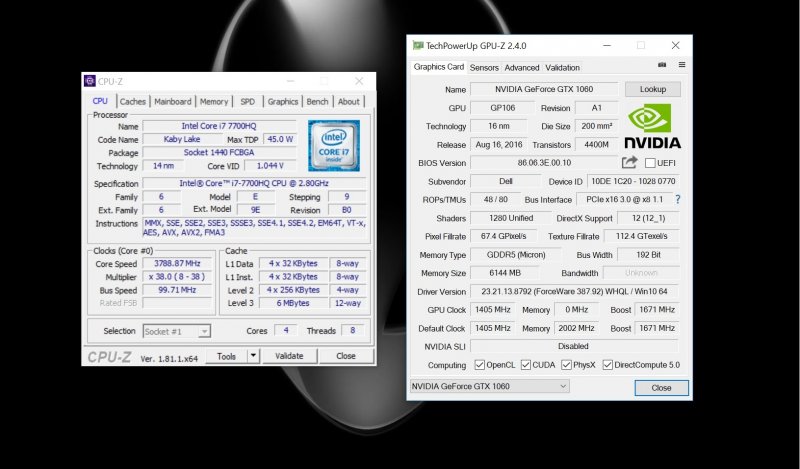
Task: Click the NVIDIA SLI value Disabled
Action: coord(574,346)
